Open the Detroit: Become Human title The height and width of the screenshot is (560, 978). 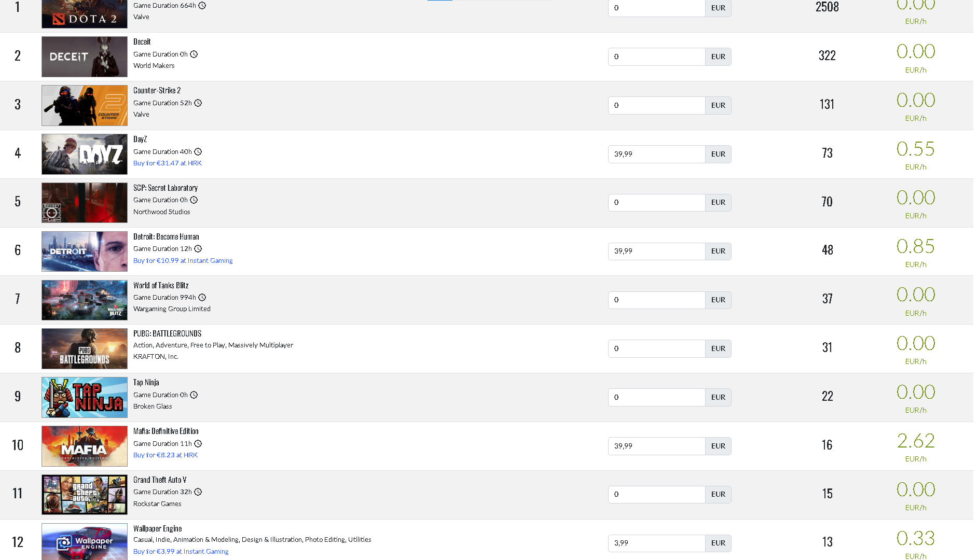166,237
